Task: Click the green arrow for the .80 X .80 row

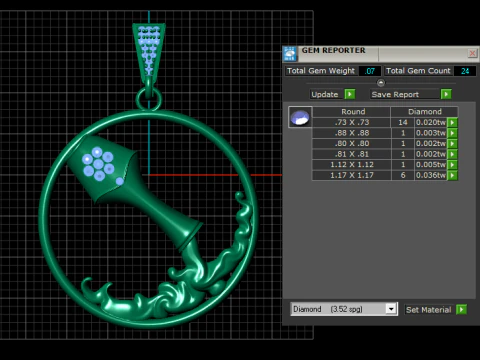Action: pyautogui.click(x=452, y=144)
